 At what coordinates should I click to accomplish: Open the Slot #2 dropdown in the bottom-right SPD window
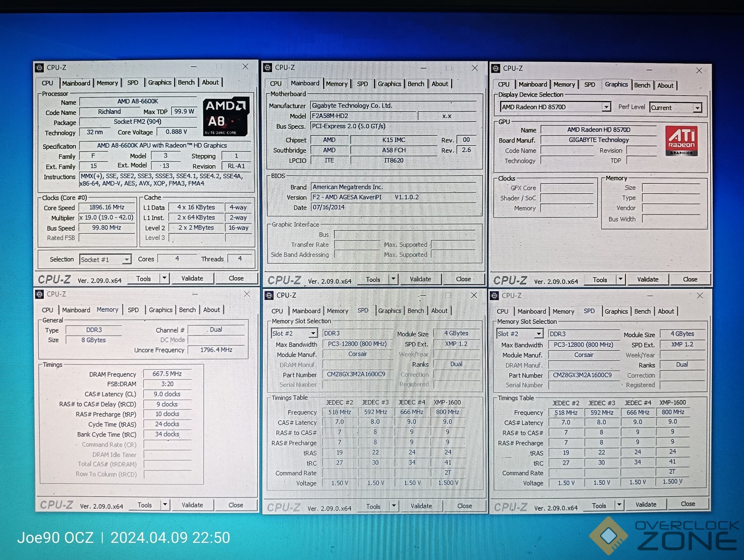click(x=539, y=334)
